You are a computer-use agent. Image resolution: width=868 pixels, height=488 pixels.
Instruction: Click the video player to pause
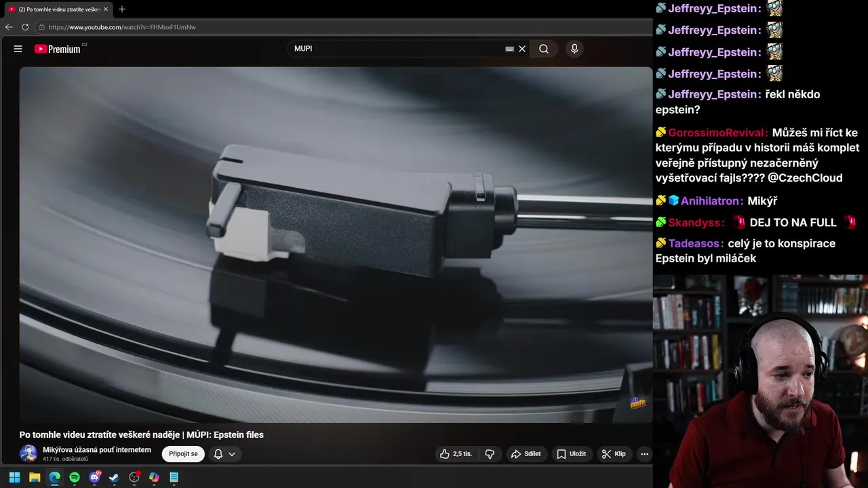point(336,245)
